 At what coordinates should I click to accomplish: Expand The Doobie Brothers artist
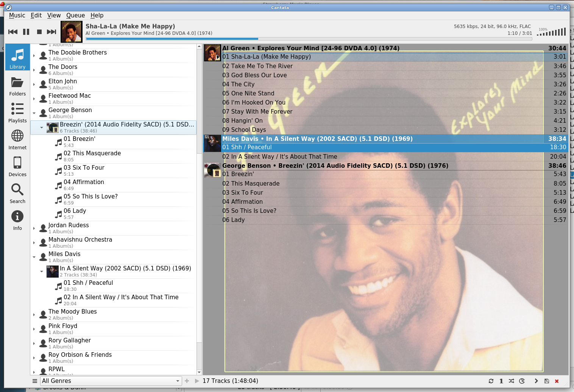tap(34, 56)
